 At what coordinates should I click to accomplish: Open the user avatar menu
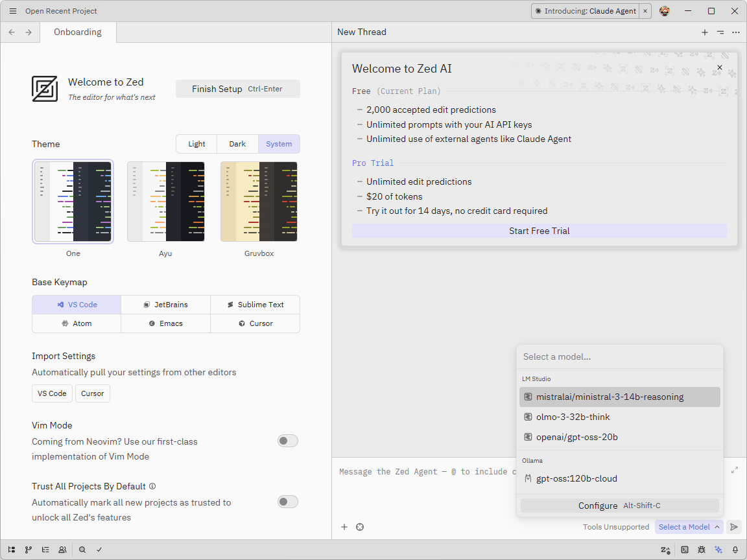click(665, 11)
